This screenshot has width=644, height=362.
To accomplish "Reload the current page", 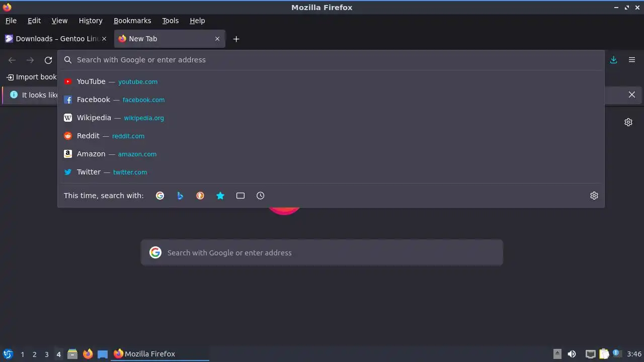I will coord(48,60).
